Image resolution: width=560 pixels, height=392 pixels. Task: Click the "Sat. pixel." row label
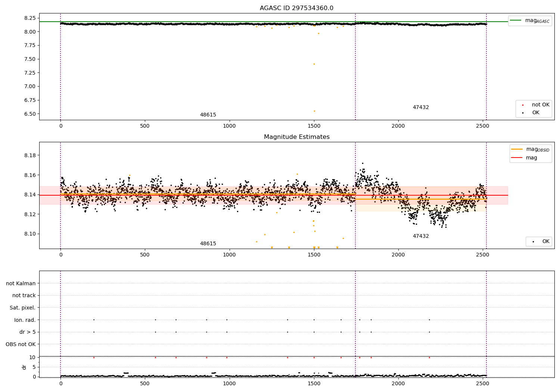pyautogui.click(x=23, y=308)
